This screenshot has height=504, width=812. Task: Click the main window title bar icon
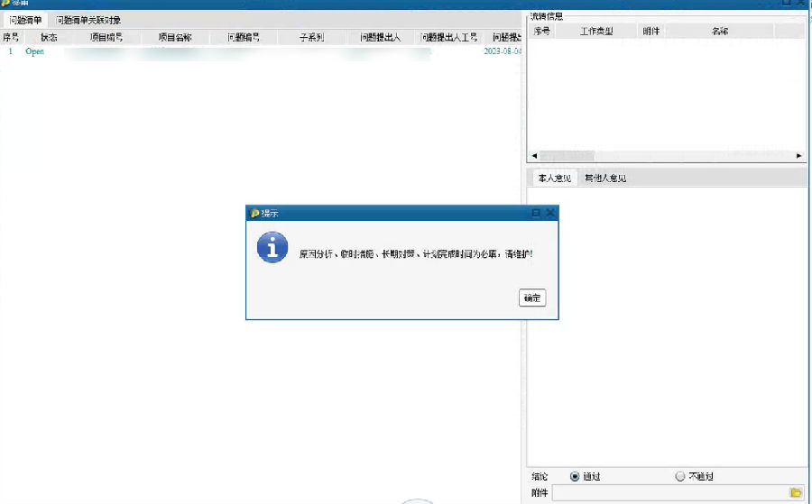click(x=5, y=3)
